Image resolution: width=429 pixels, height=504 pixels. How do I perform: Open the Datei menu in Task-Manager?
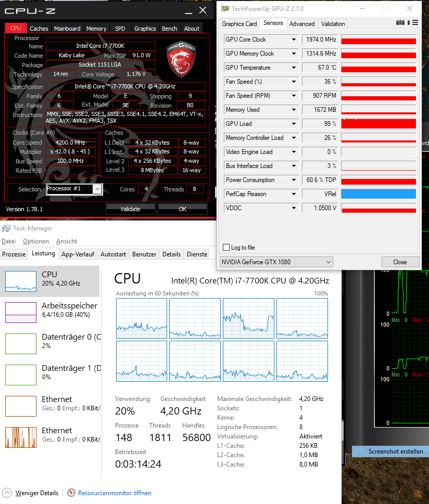tap(9, 241)
